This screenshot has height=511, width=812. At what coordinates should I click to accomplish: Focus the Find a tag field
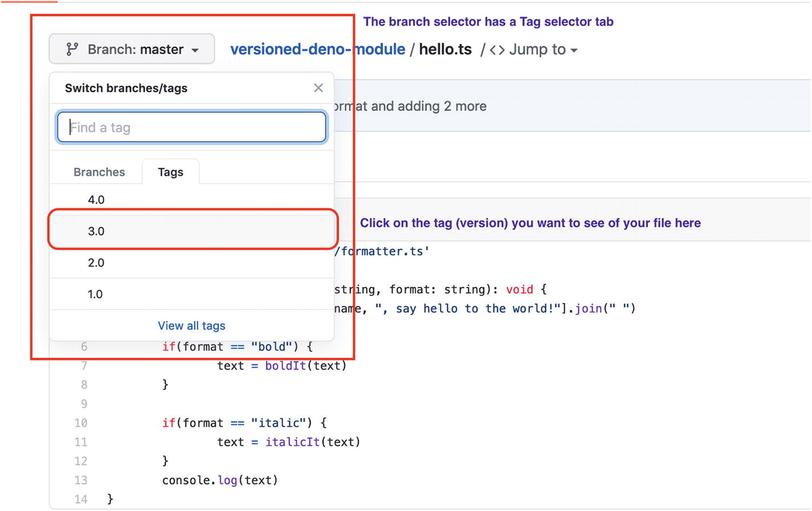coord(191,127)
